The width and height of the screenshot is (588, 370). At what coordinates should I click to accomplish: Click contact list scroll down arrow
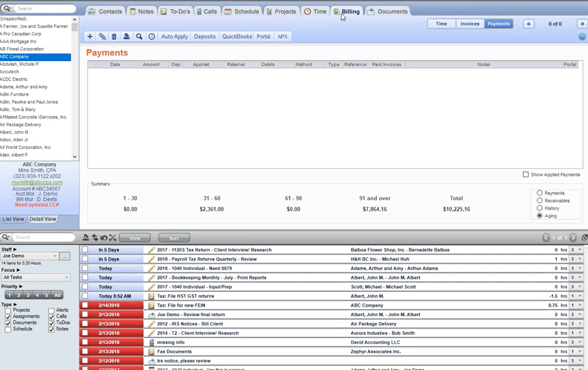pyautogui.click(x=74, y=157)
